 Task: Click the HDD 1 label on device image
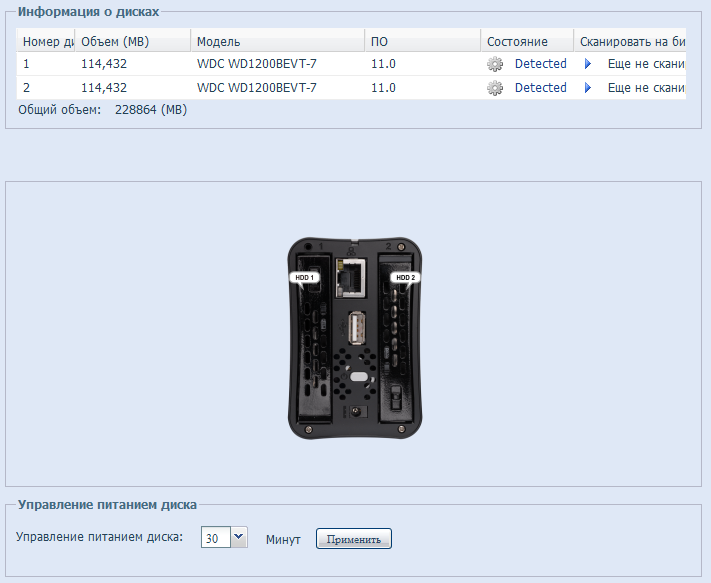click(304, 277)
